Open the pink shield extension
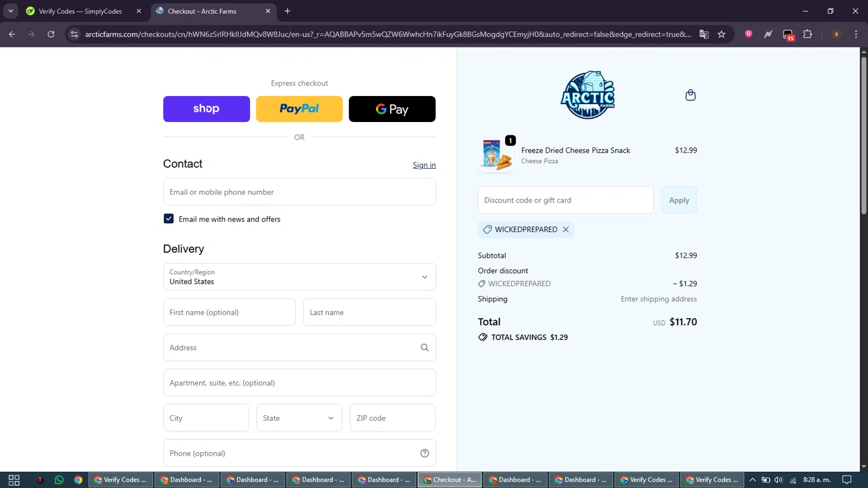Screen dimensions: 868x488 [x=749, y=34]
